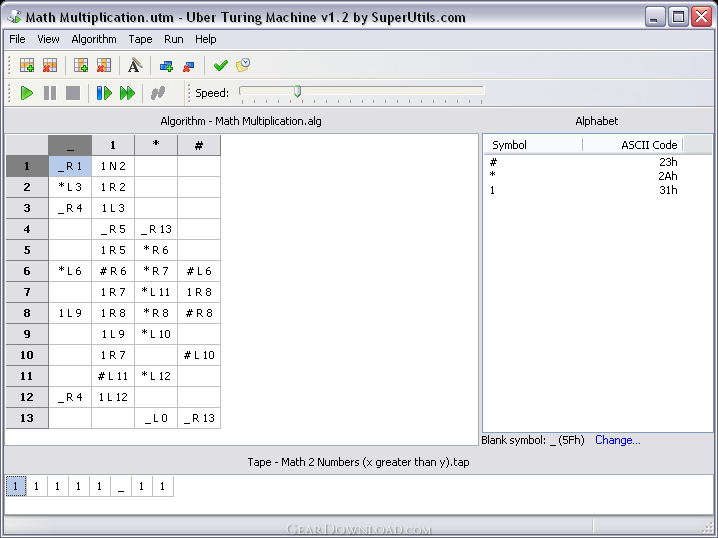The height and width of the screenshot is (538, 718).
Task: Click the insert column toolbar icon
Action: click(x=81, y=65)
